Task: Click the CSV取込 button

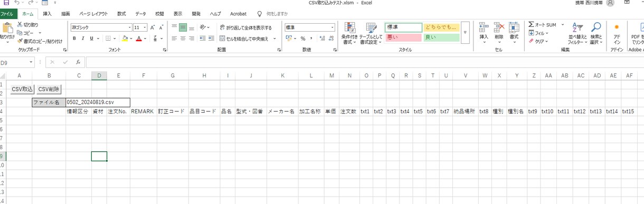Action: coord(22,90)
